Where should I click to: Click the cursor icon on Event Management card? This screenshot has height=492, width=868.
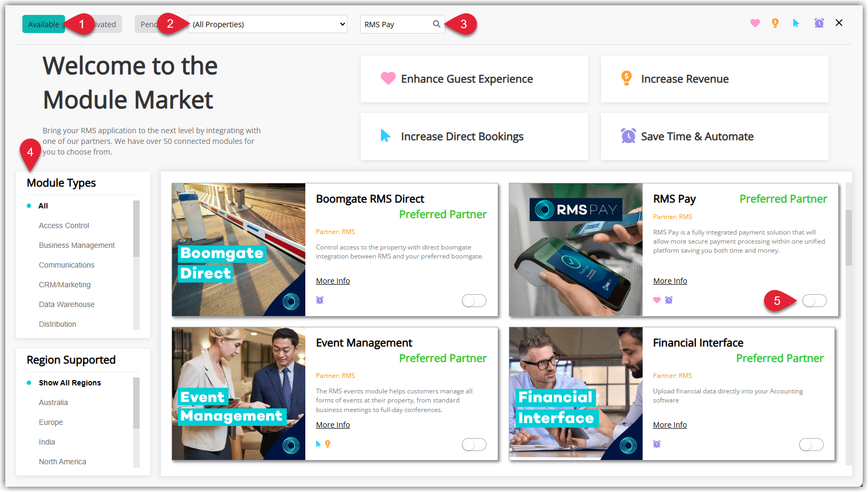(x=319, y=444)
